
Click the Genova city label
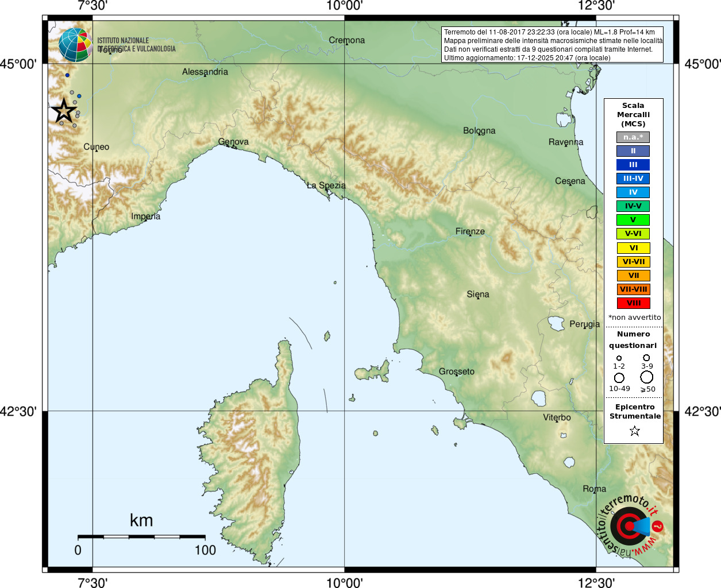pos(233,142)
